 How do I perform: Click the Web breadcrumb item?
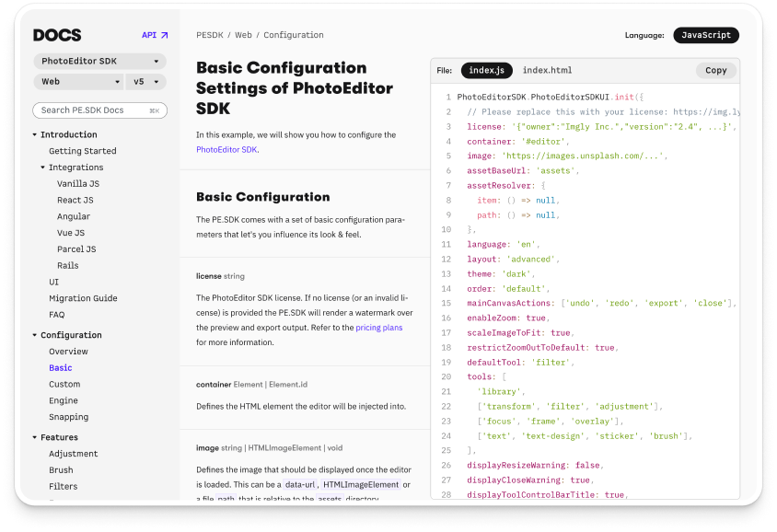(x=243, y=35)
